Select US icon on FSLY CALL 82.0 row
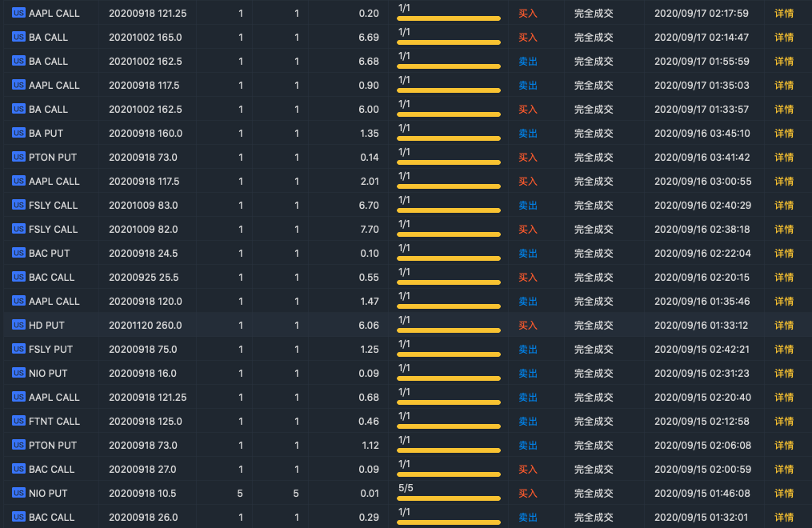 18,229
